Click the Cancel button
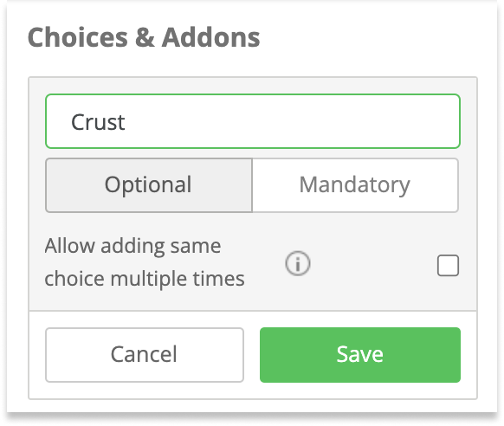 click(x=145, y=355)
